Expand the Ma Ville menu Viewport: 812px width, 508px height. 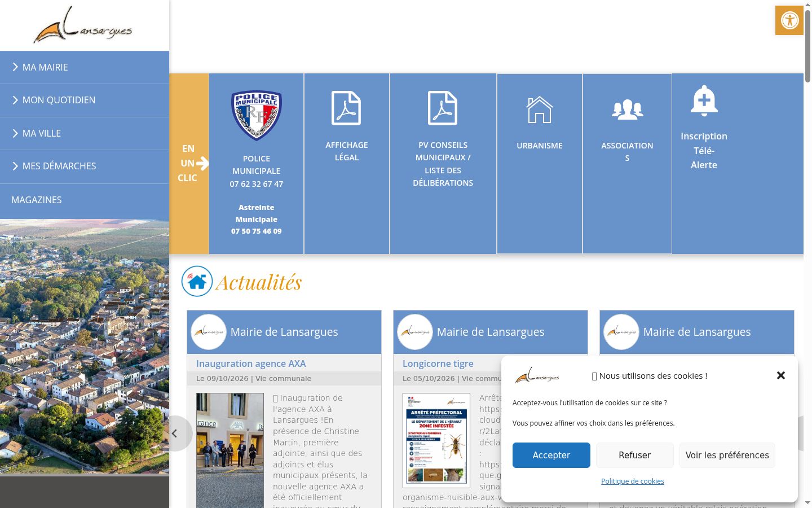point(85,133)
